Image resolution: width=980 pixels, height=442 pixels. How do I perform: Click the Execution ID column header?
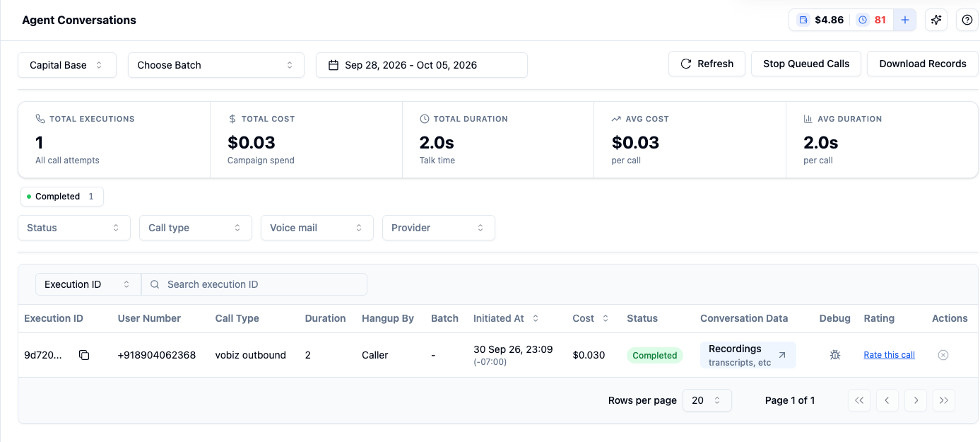coord(54,318)
